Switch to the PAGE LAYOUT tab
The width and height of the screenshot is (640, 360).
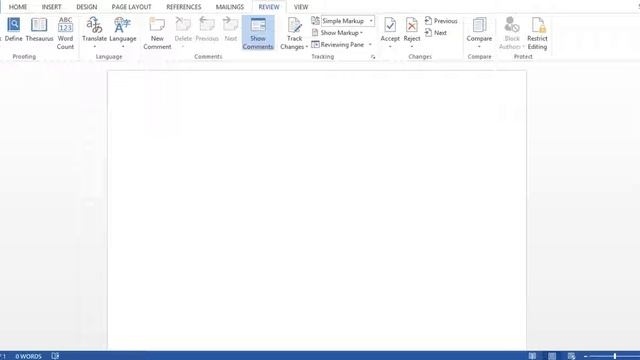click(x=131, y=7)
